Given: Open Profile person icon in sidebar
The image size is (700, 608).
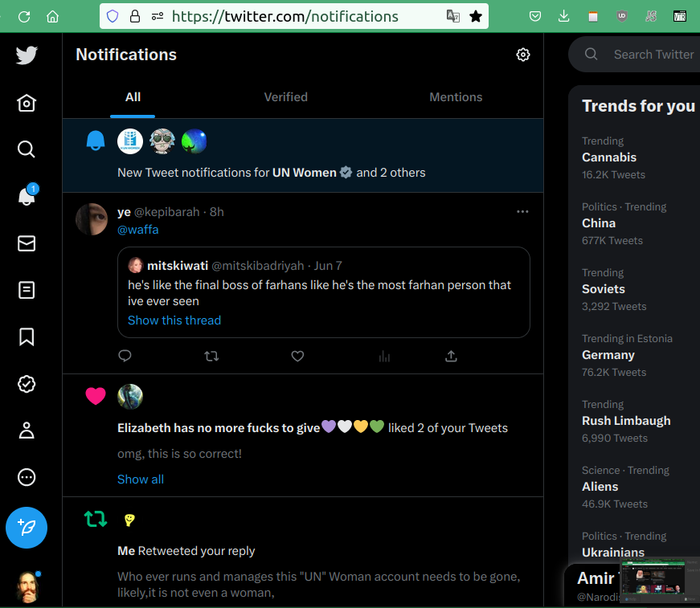Looking at the screenshot, I should point(27,430).
